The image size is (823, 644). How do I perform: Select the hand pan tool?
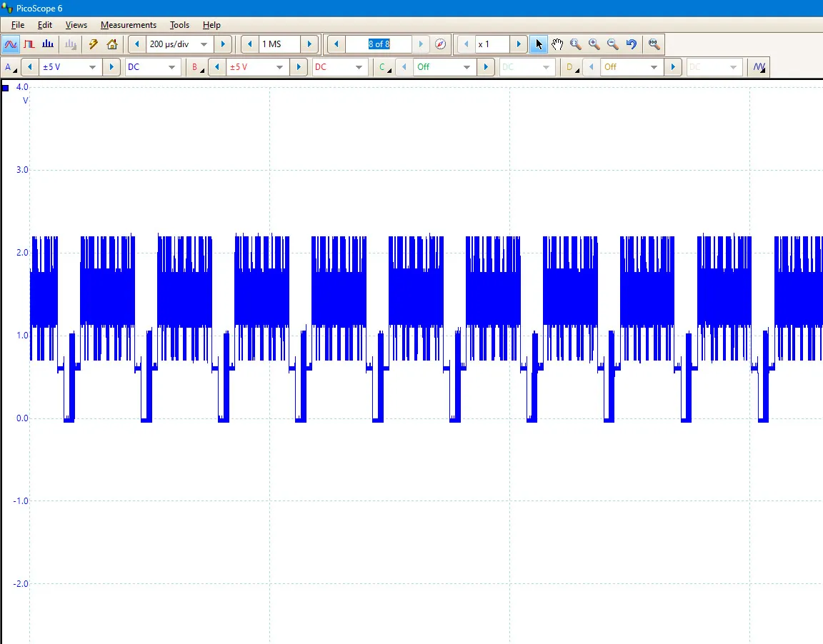(557, 44)
